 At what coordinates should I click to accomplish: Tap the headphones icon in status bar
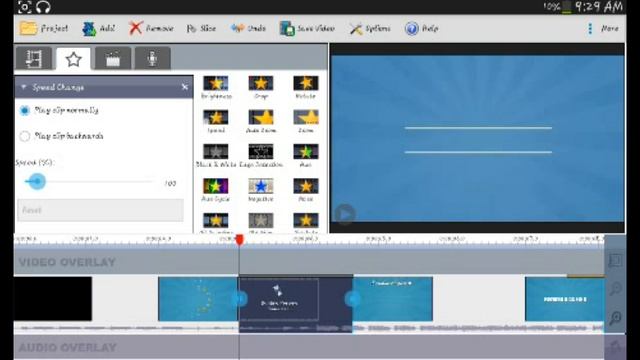43,7
